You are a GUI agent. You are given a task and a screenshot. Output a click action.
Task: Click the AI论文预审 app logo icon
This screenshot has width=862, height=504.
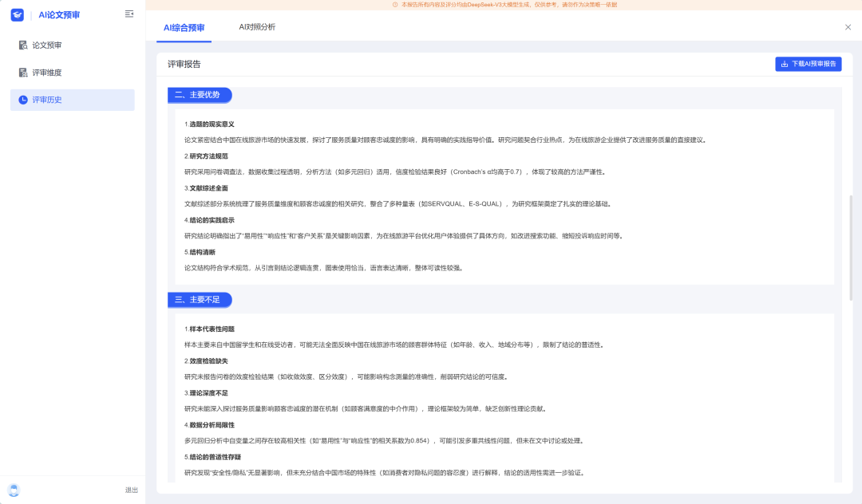coord(17,14)
